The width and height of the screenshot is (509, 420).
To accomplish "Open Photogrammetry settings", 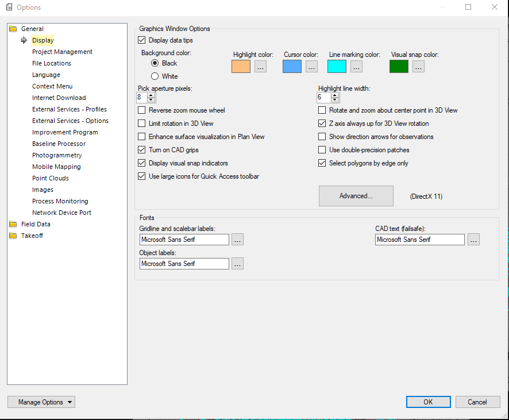I will tap(57, 155).
